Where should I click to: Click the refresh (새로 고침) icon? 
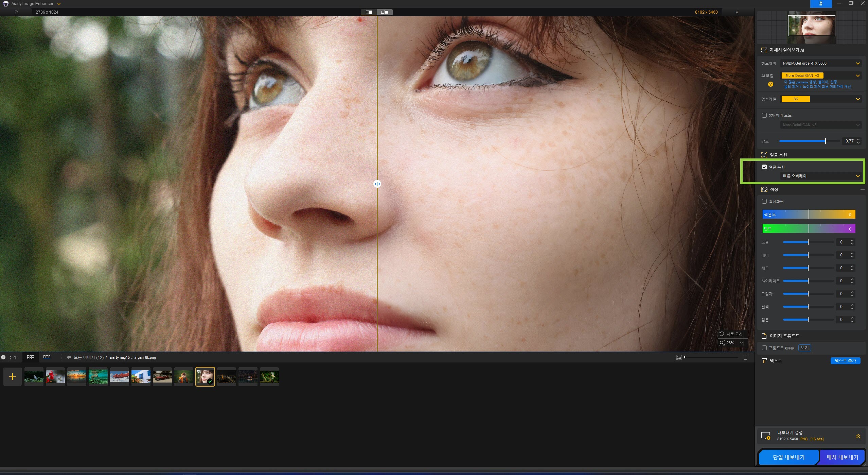click(x=722, y=334)
